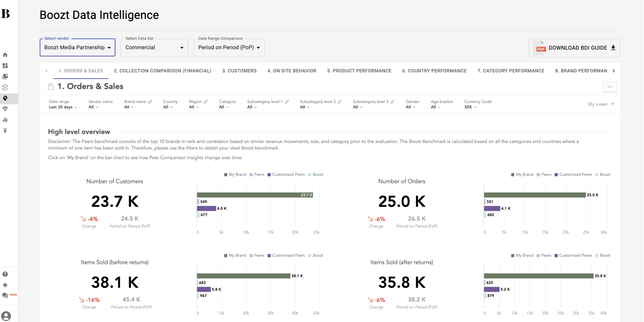Click the bar chart sidebar icon
This screenshot has width=644, height=322.
click(x=5, y=120)
